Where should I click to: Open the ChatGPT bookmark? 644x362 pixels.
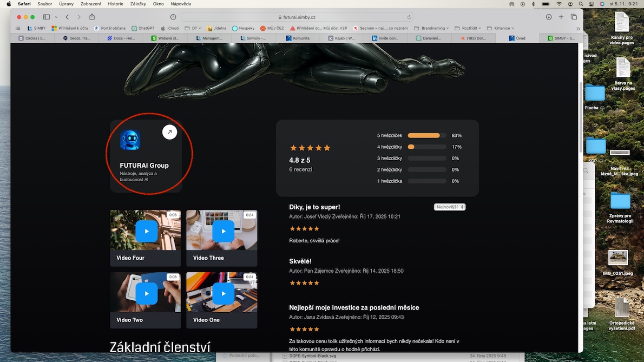(x=143, y=28)
